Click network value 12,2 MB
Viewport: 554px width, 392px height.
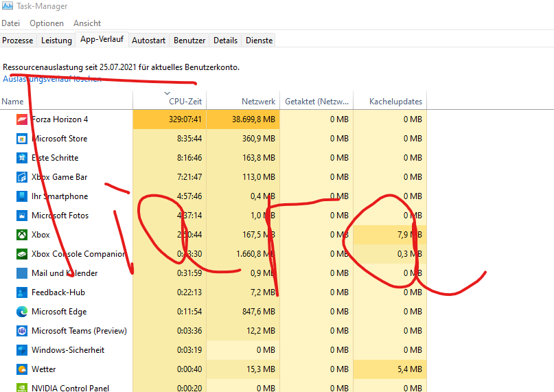(261, 331)
